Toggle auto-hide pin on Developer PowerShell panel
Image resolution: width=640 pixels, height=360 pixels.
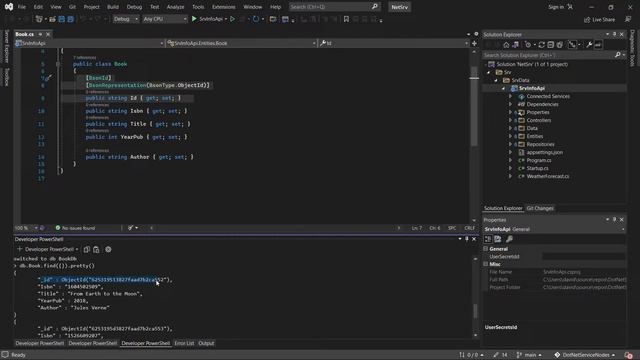[467, 239]
